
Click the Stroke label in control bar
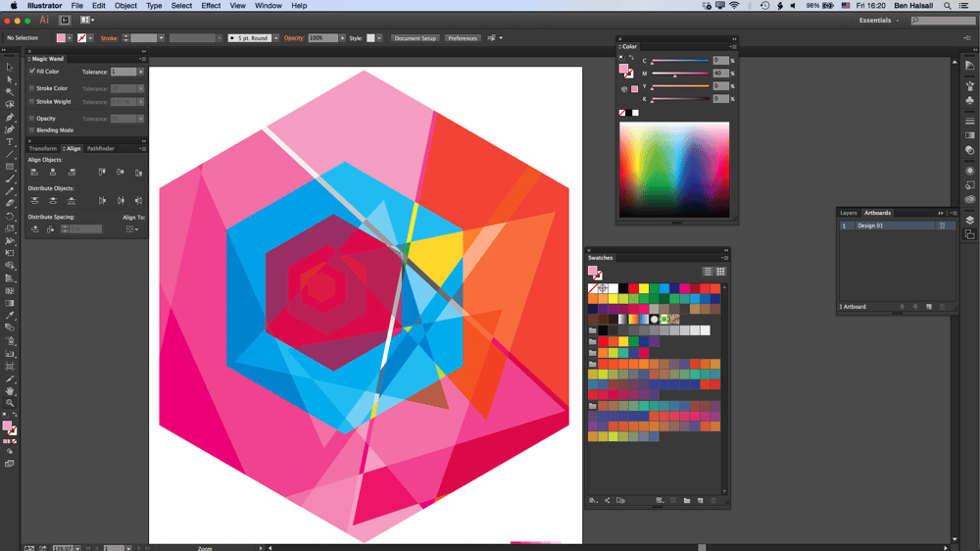[110, 38]
